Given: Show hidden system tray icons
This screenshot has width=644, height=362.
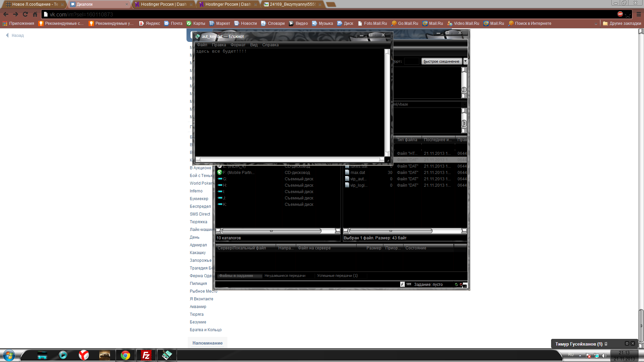Looking at the screenshot, I should click(580, 356).
